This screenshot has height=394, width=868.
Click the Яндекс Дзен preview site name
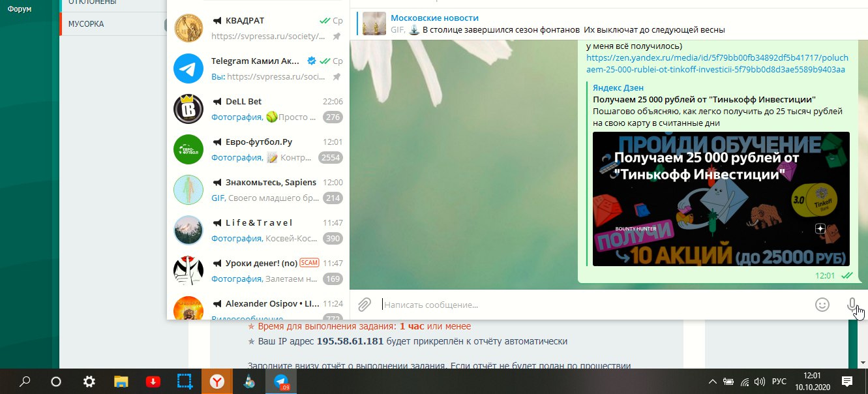(x=618, y=87)
